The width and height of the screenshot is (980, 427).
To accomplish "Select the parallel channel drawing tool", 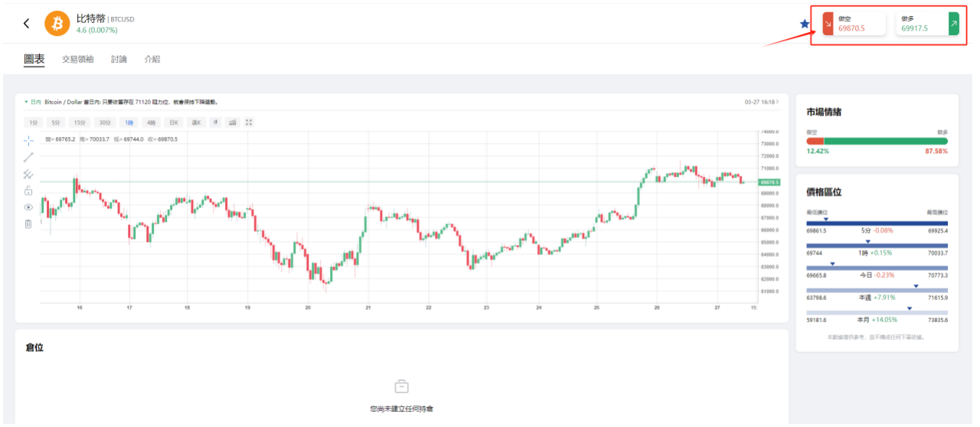I will [x=28, y=174].
